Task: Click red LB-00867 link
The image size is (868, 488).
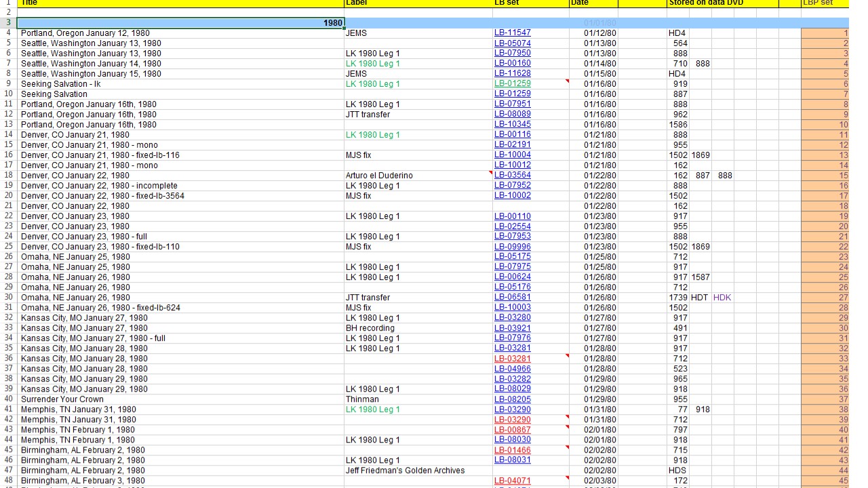Action: point(512,430)
